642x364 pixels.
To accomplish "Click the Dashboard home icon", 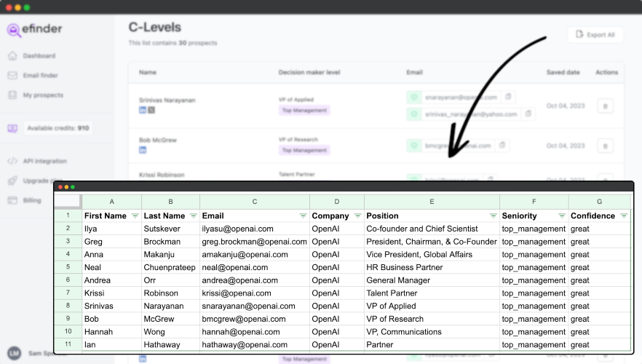I will (x=12, y=55).
